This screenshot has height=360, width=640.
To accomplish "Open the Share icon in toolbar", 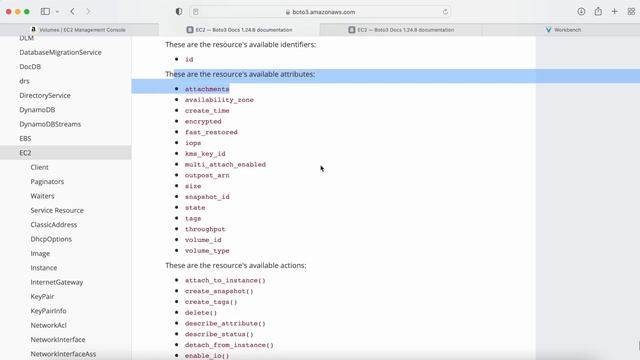I will (x=598, y=11).
